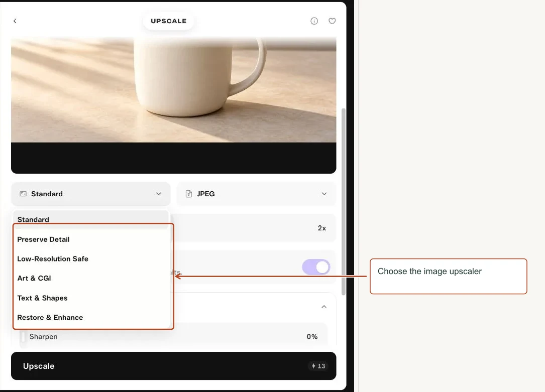Viewport: 545px width, 392px height.
Task: Click the file icon beside JPEG
Action: pos(189,194)
